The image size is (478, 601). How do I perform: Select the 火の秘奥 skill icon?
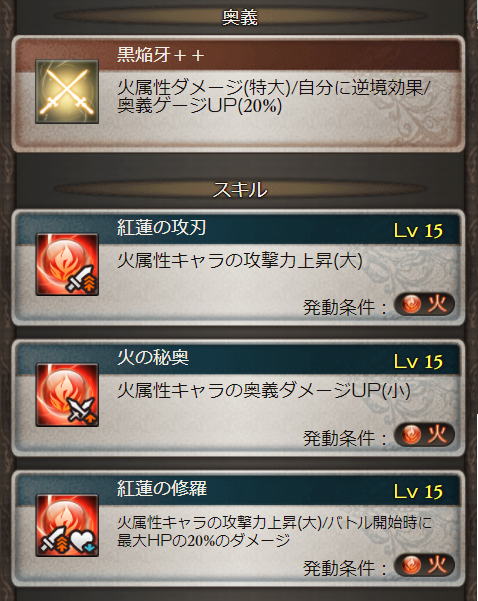click(67, 395)
